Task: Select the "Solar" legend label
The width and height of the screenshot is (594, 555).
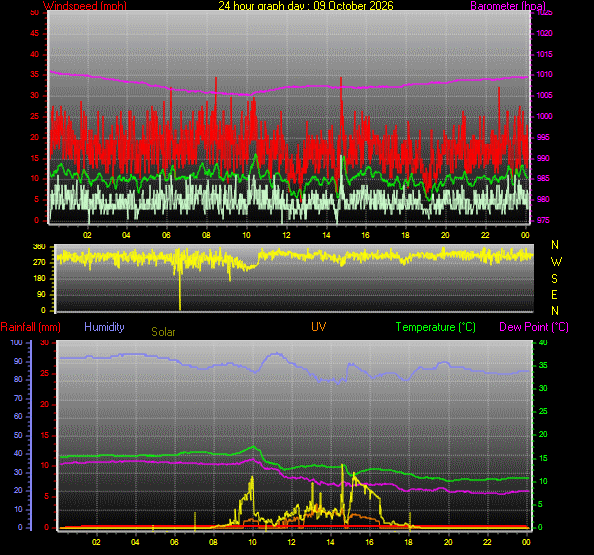Action: coord(163,332)
